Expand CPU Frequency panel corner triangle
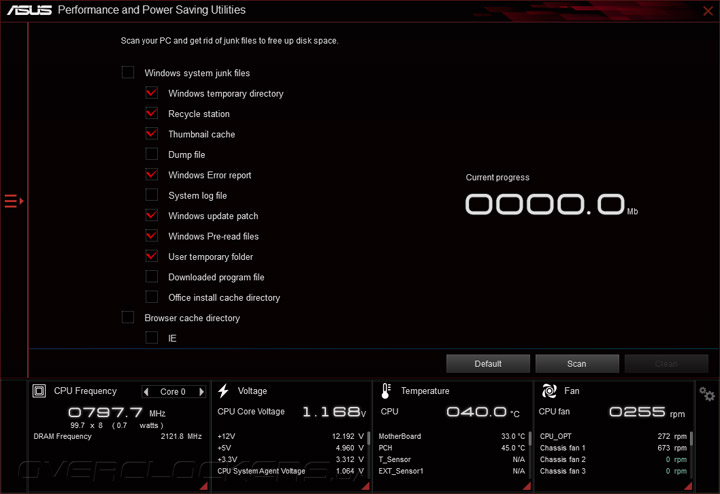Image resolution: width=720 pixels, height=494 pixels. (203, 486)
